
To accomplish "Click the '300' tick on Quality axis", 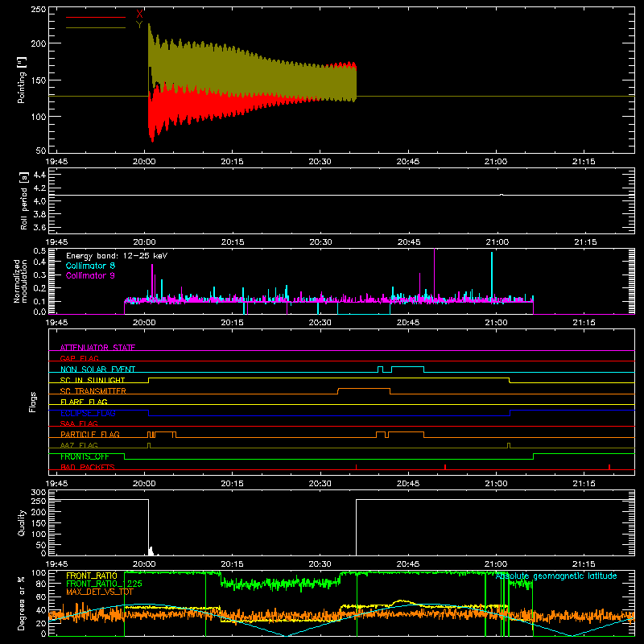I will (x=39, y=493).
